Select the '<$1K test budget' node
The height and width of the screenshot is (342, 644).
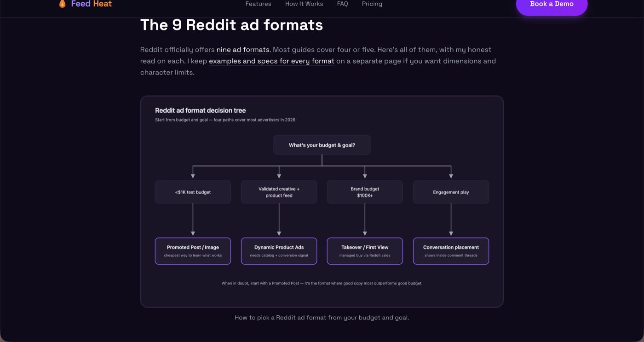pyautogui.click(x=193, y=192)
